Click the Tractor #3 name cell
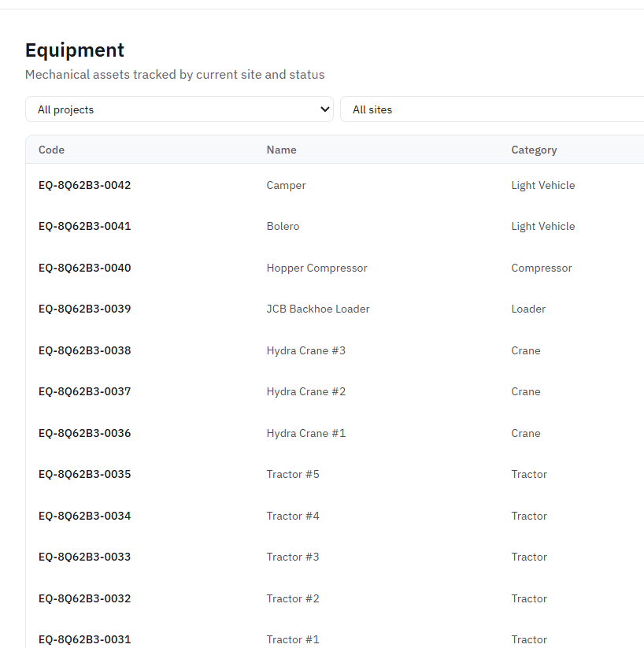Image resolution: width=644 pixels, height=648 pixels. pyautogui.click(x=293, y=557)
